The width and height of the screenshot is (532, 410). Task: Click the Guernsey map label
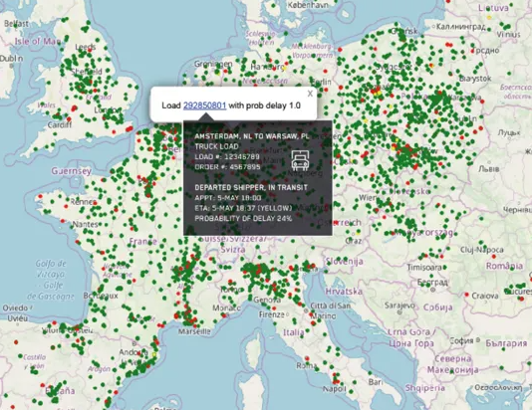pyautogui.click(x=72, y=171)
